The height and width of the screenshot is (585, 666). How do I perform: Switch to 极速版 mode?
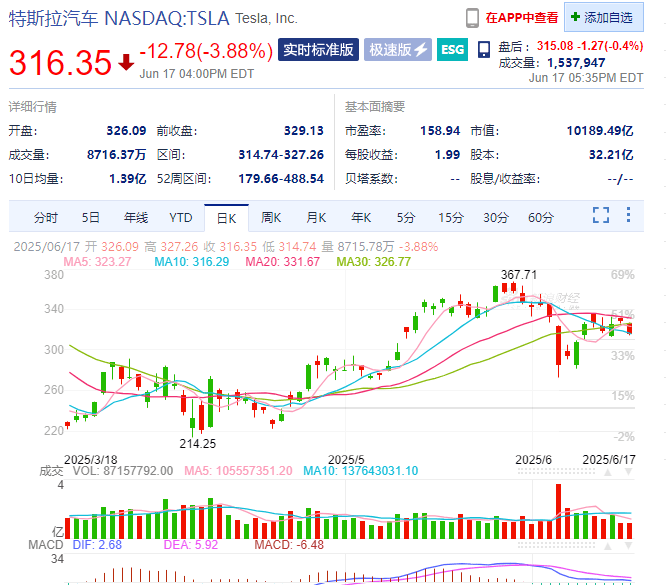click(398, 50)
